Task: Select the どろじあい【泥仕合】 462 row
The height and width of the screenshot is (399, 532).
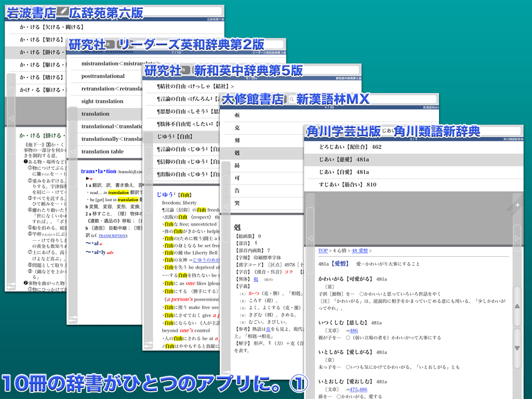Action: click(x=414, y=147)
